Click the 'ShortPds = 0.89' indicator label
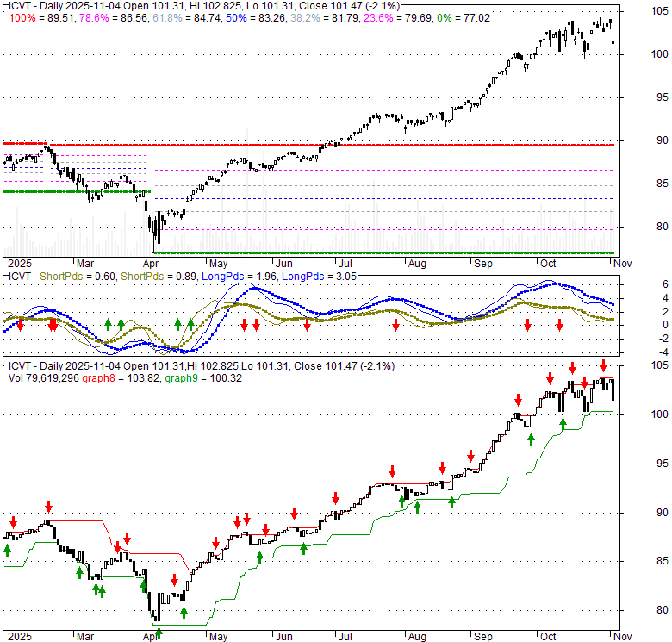The height and width of the screenshot is (642, 672). click(x=159, y=277)
